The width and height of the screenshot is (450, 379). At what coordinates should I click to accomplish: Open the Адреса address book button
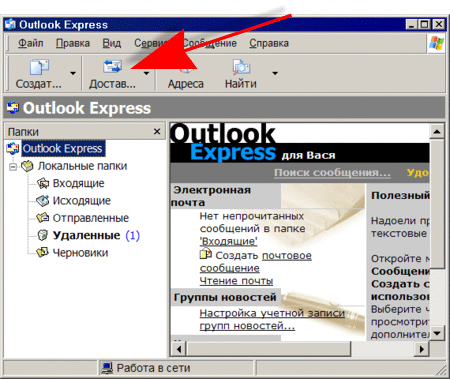coord(186,74)
